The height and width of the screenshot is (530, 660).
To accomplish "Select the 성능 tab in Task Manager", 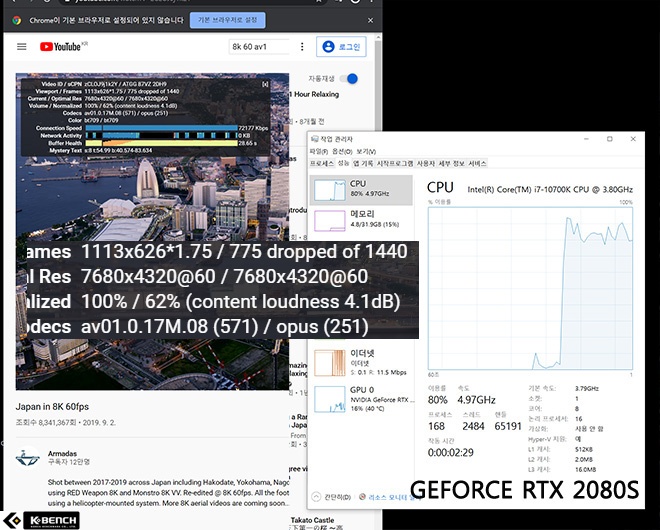I will click(x=343, y=163).
